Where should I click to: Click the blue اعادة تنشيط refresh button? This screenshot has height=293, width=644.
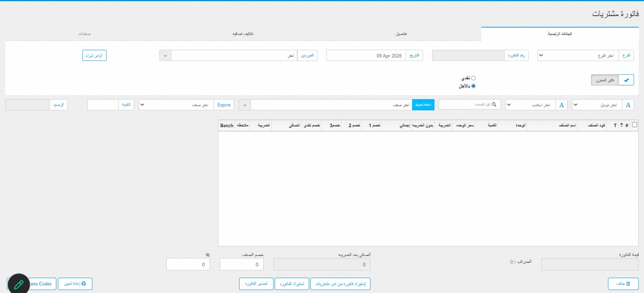[423, 105]
